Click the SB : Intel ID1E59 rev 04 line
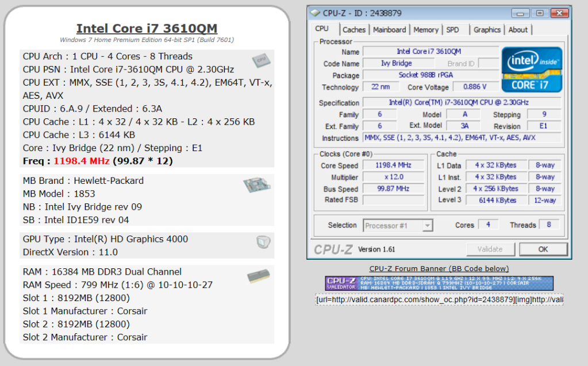Viewport: 588px width, 366px height. pyautogui.click(x=76, y=220)
